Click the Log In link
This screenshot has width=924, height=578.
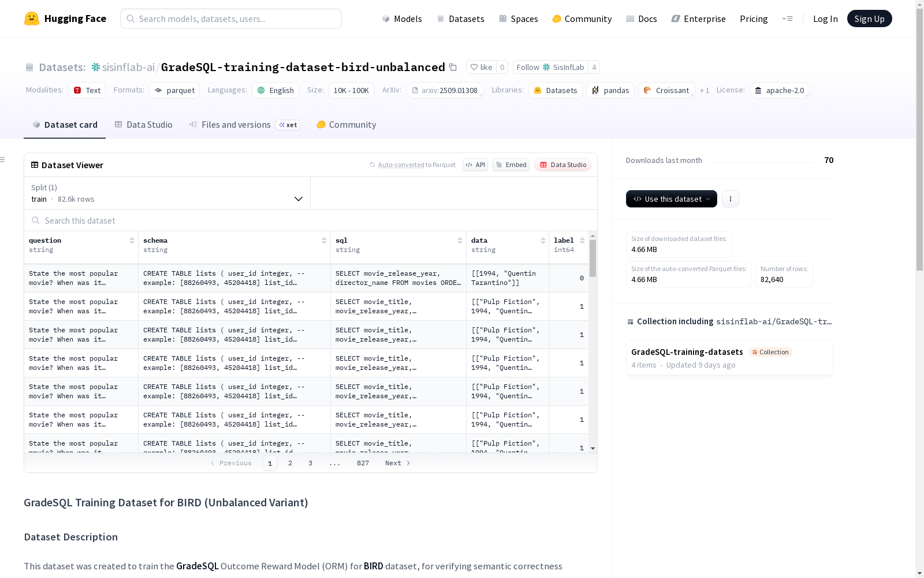825,18
